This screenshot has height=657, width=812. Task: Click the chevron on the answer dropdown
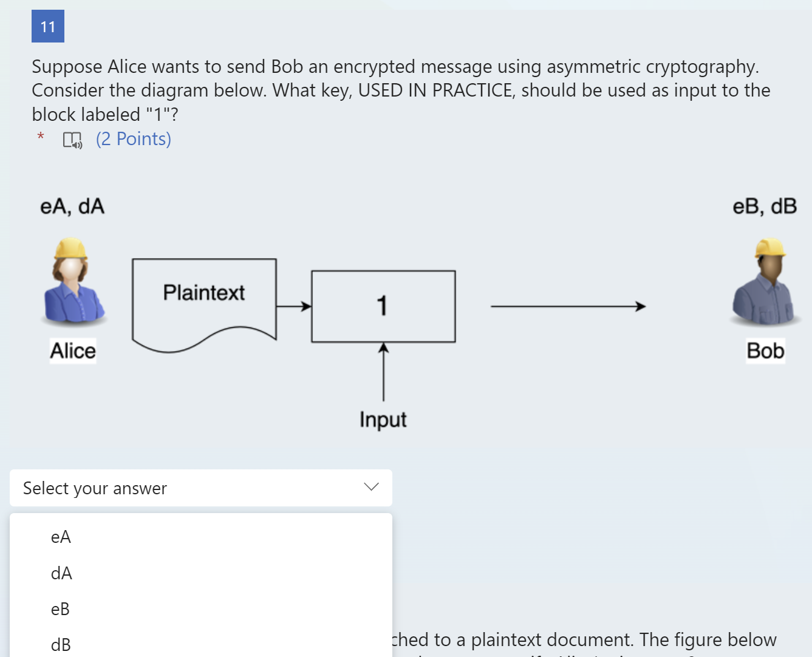(x=370, y=486)
